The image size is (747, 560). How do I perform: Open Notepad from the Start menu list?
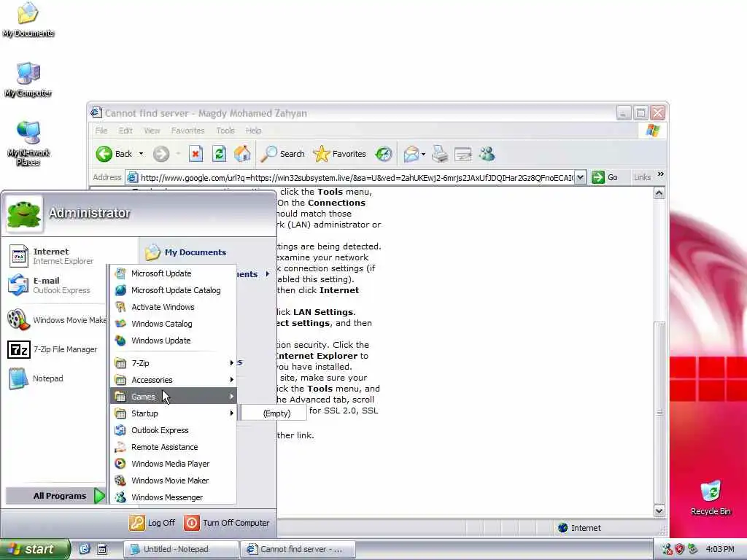pos(36,378)
